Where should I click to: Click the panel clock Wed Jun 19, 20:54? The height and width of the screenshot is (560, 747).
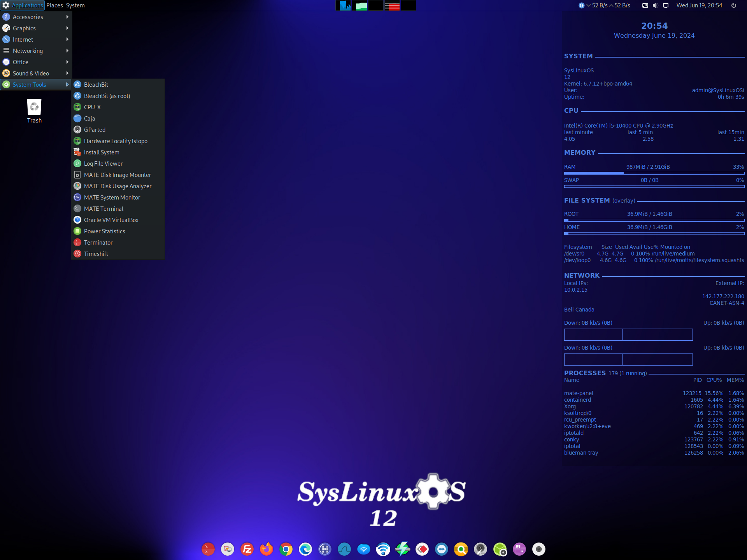(699, 5)
